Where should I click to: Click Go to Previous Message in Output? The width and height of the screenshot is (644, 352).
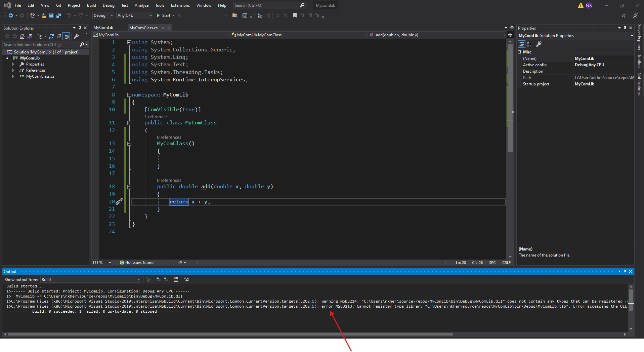pyautogui.click(x=159, y=279)
